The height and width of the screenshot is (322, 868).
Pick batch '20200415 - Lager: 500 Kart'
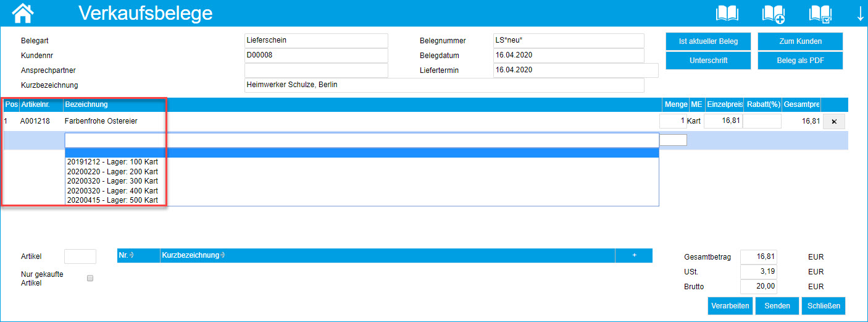(112, 200)
